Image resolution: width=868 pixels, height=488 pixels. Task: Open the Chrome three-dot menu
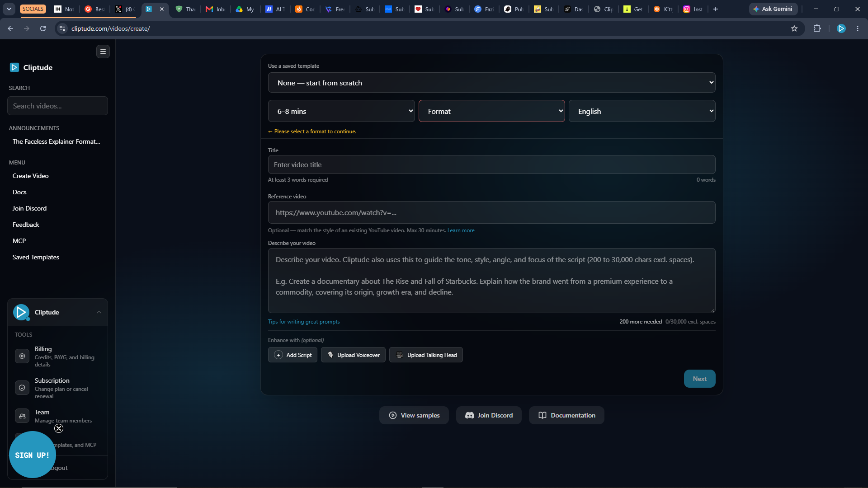(x=858, y=28)
